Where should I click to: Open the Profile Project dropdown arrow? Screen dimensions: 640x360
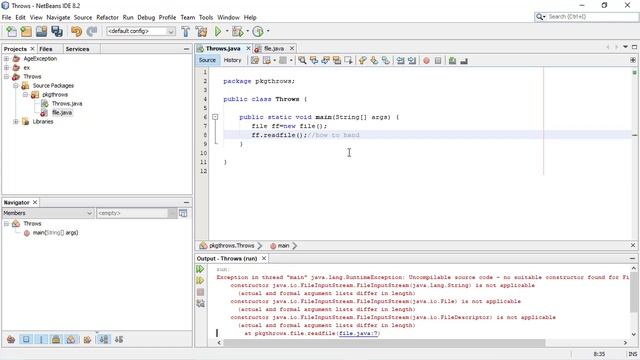(268, 31)
